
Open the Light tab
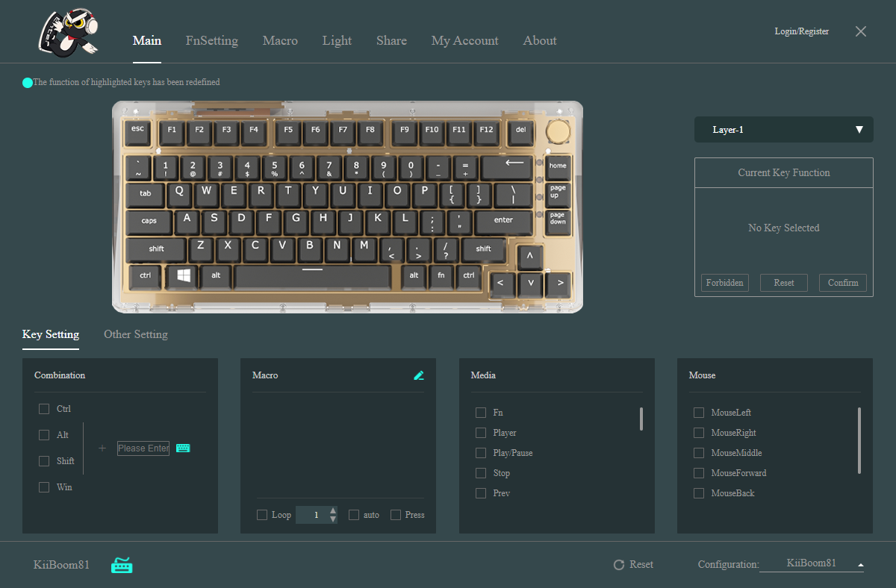(x=337, y=41)
